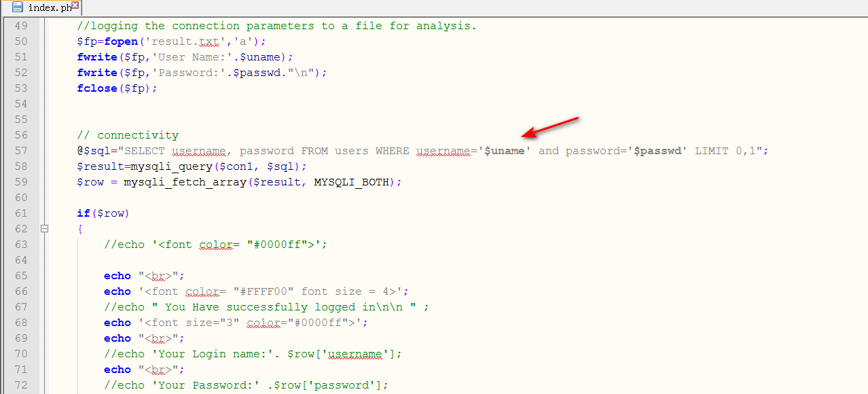Collapse the code block at line 62
Image resolution: width=868 pixels, height=394 pixels.
pos(45,229)
